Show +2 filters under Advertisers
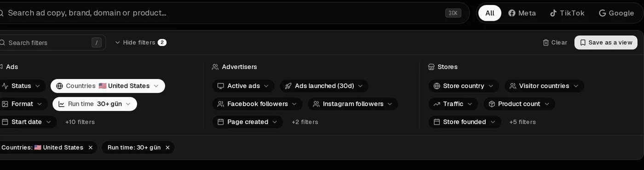The width and height of the screenshot is (644, 170). (x=305, y=122)
